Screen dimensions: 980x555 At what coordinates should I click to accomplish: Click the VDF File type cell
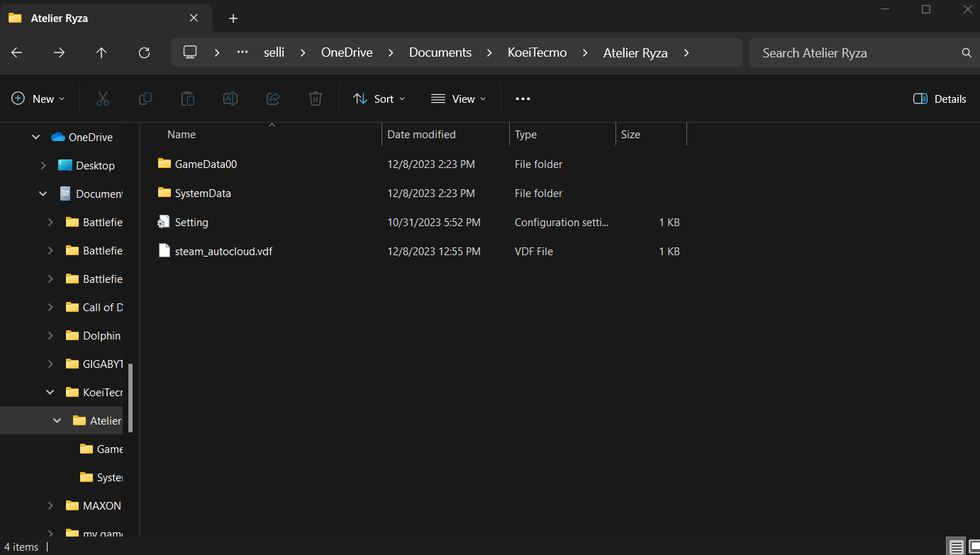tap(534, 251)
